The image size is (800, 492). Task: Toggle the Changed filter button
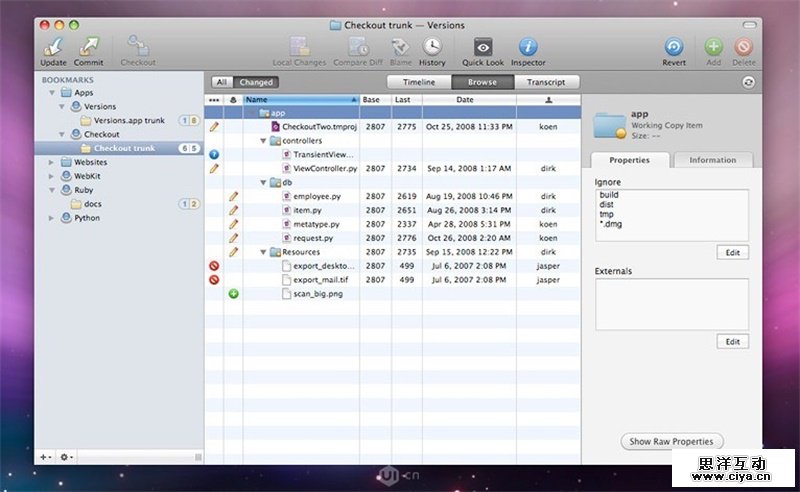point(255,82)
